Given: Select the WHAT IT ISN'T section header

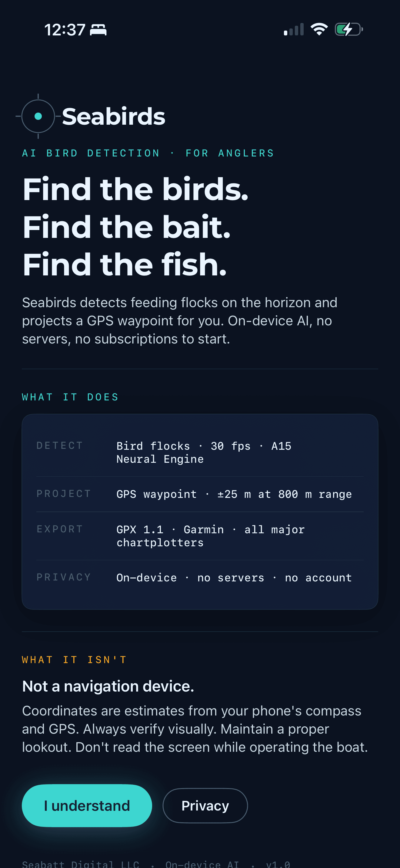Looking at the screenshot, I should (x=74, y=659).
